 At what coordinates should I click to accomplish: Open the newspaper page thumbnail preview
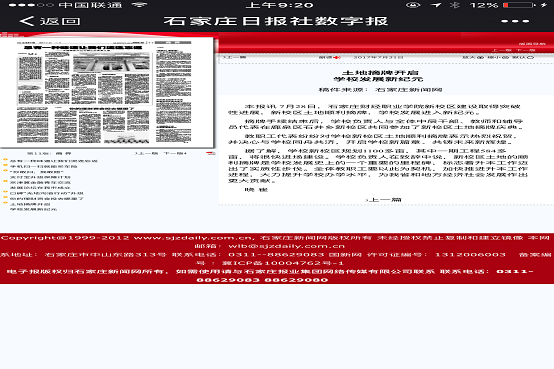(107, 92)
